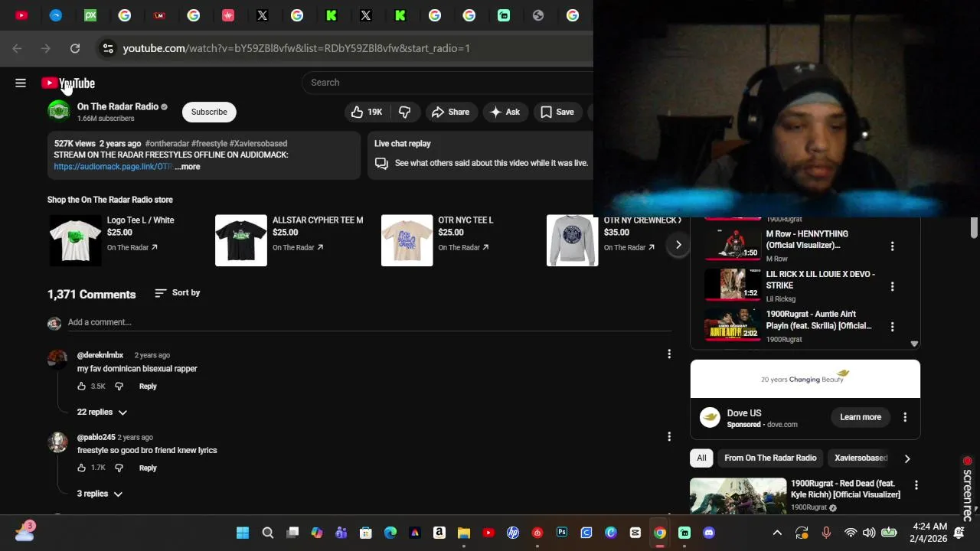Switch to the first Kick browser tab
980x551 pixels.
point(332,15)
